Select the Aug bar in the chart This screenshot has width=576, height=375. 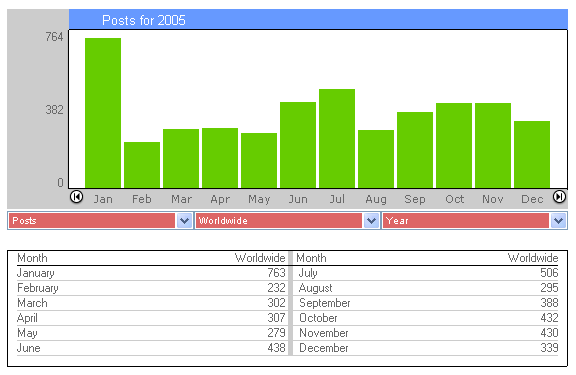(376, 159)
